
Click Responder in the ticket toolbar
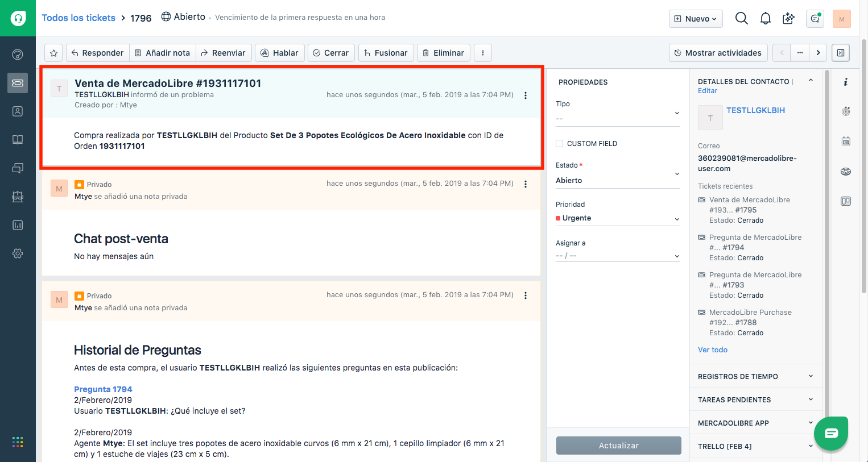click(x=98, y=53)
